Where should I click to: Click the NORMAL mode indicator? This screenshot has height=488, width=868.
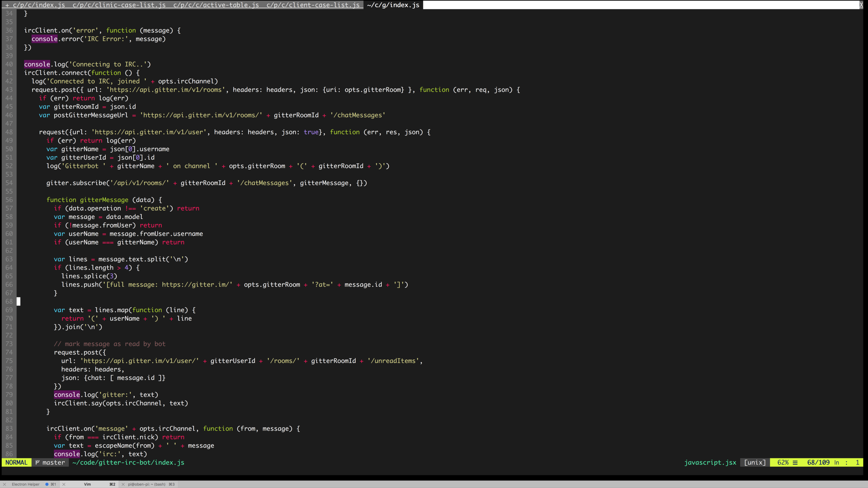click(16, 462)
